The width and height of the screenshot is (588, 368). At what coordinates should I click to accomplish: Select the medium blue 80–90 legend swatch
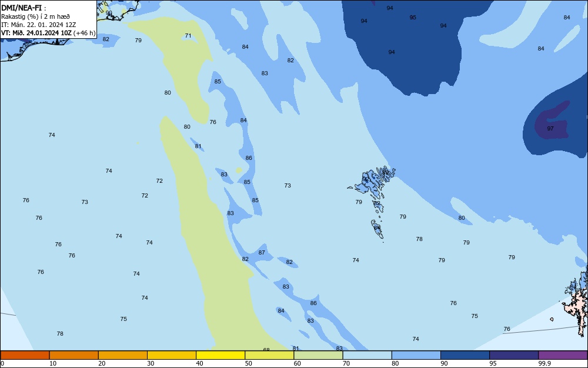point(416,355)
